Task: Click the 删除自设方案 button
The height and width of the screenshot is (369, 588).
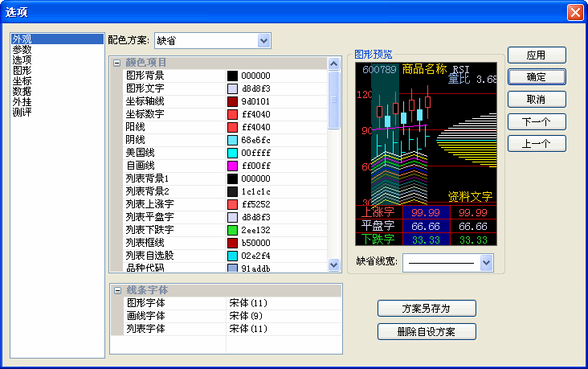Action: pyautogui.click(x=427, y=332)
